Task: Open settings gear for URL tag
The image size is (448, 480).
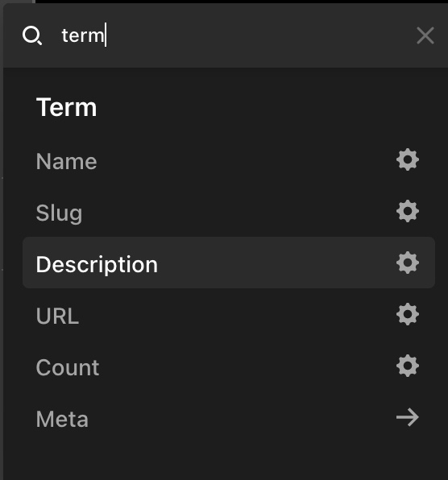Action: pos(407,314)
